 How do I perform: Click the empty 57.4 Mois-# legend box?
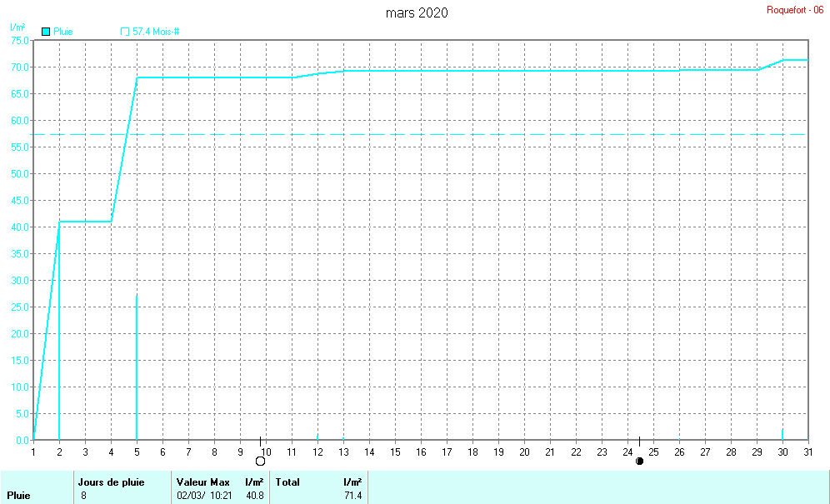point(125,32)
